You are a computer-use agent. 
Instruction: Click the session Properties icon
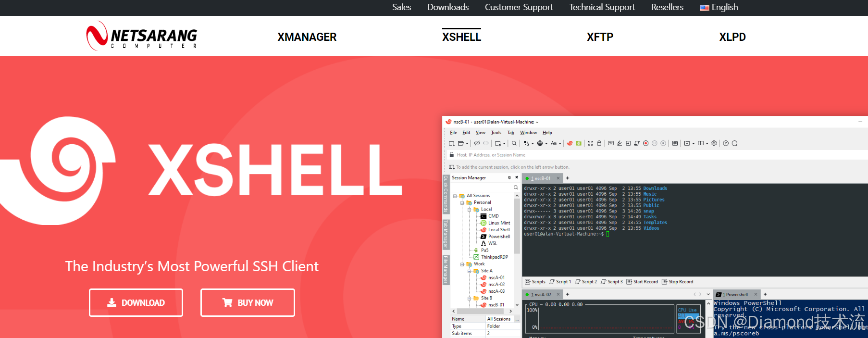click(x=498, y=143)
